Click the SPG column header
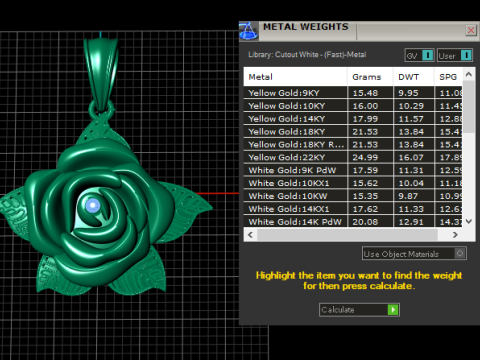The height and width of the screenshot is (360, 480). pos(448,77)
